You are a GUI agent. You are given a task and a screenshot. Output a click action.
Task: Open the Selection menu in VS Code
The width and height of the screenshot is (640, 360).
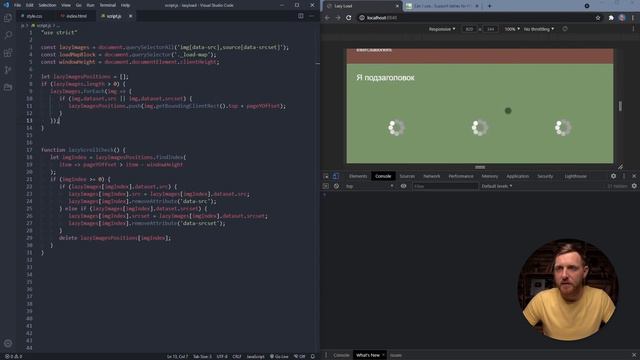point(47,5)
